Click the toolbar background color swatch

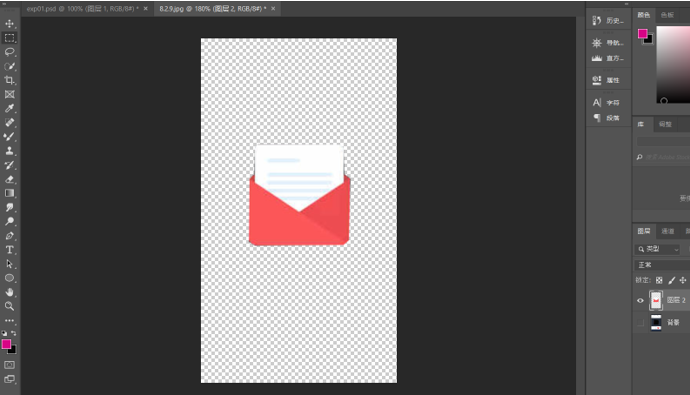pos(13,351)
